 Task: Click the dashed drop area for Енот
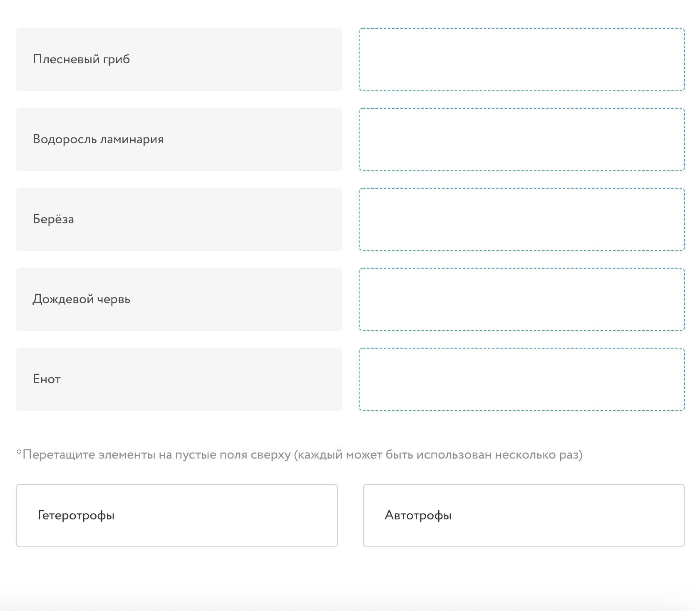pyautogui.click(x=521, y=379)
